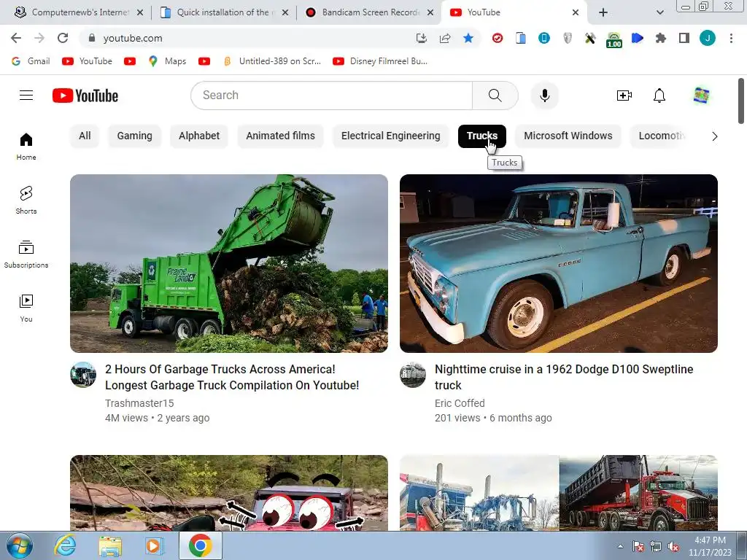Viewport: 747px width, 560px height.
Task: Open the Chrome extensions puzzle icon
Action: click(x=661, y=38)
